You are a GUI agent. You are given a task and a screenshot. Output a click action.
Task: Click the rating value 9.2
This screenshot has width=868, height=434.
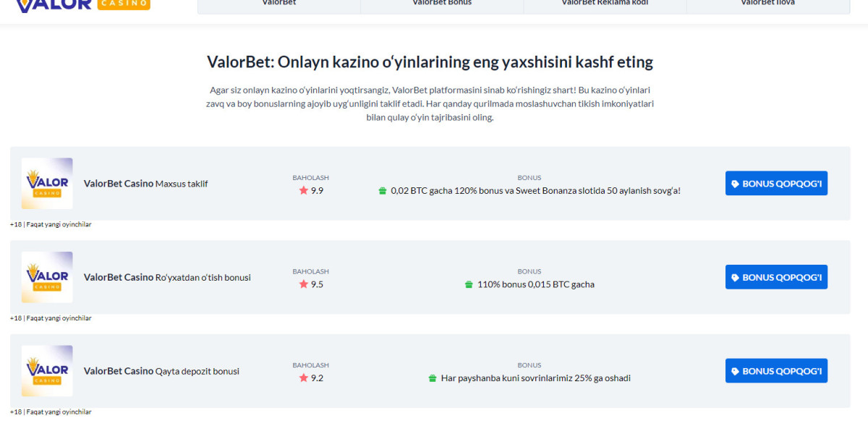click(x=317, y=378)
